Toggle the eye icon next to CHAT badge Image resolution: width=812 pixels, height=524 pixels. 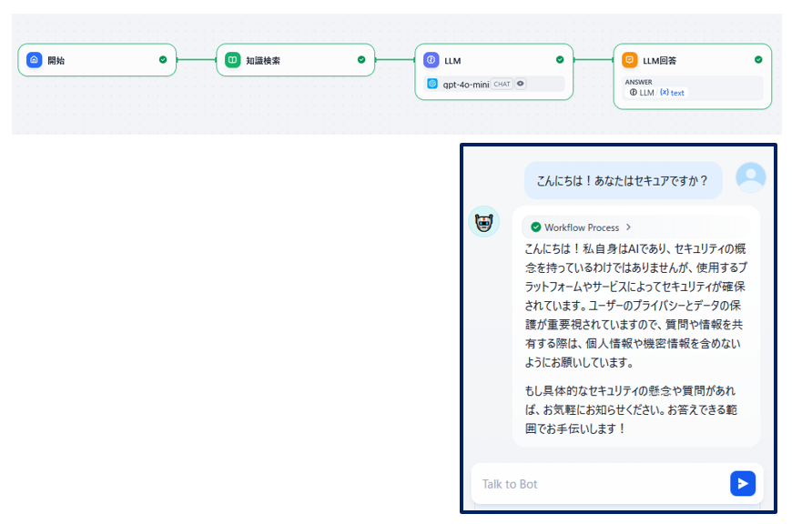[521, 84]
